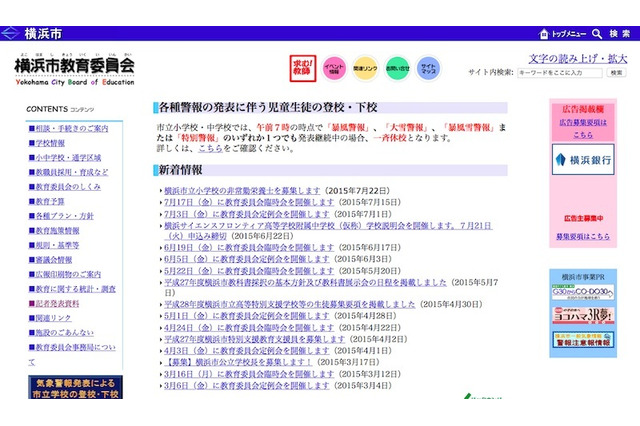The image size is (640, 426).
Task: Open 広報印刷物のご案内 menu link
Action: 64,274
